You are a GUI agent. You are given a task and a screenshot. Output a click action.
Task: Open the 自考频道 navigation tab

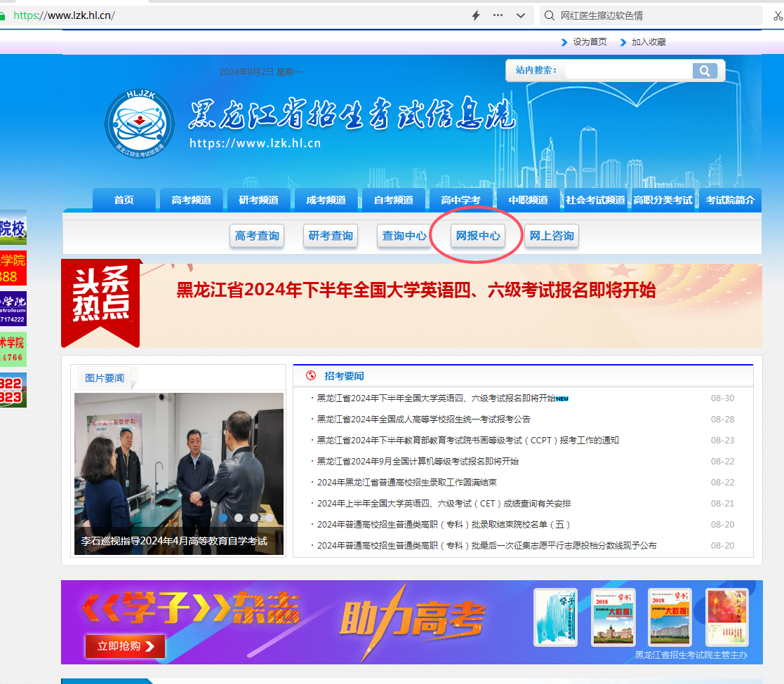pyautogui.click(x=393, y=200)
